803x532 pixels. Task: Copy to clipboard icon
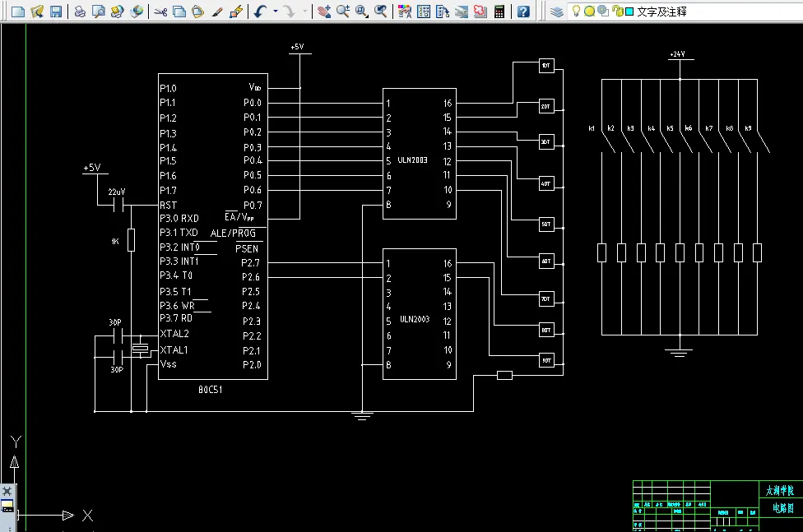pos(179,12)
